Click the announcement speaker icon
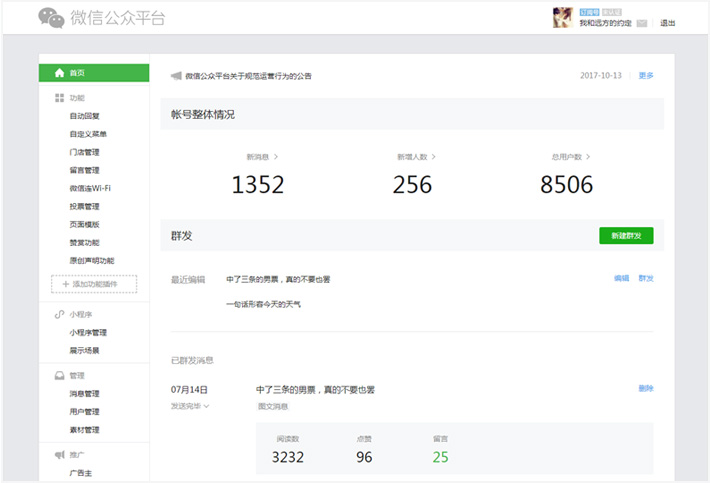The image size is (710, 483). click(176, 76)
